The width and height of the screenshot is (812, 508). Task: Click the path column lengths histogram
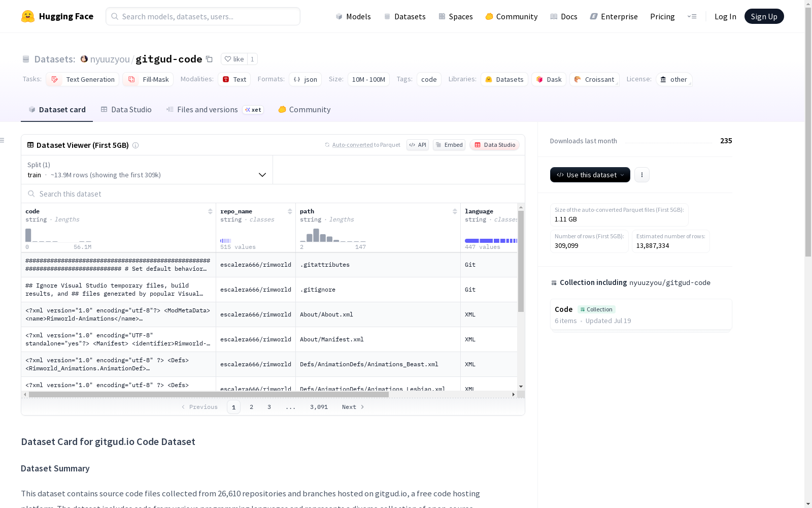333,235
